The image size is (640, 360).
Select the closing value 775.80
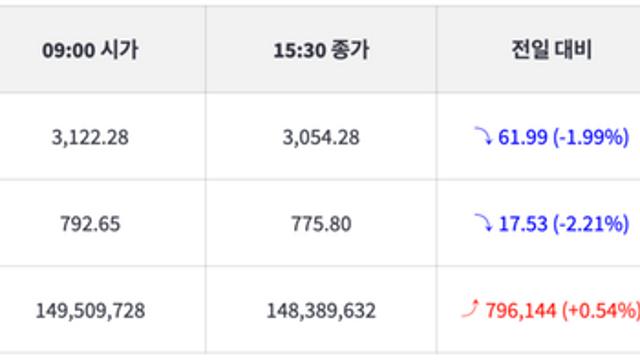(321, 224)
